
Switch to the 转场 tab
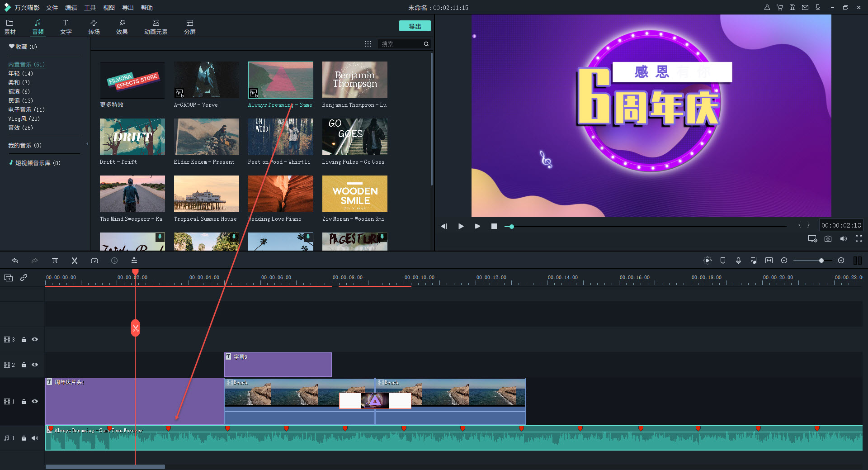tap(94, 26)
